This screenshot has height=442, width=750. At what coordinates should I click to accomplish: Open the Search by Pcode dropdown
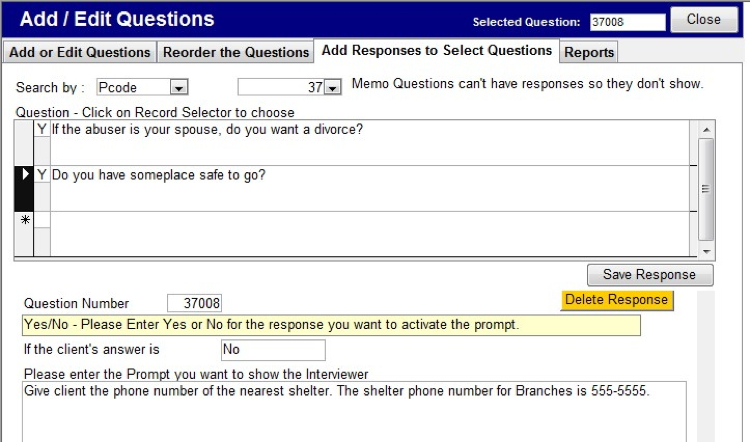point(179,87)
